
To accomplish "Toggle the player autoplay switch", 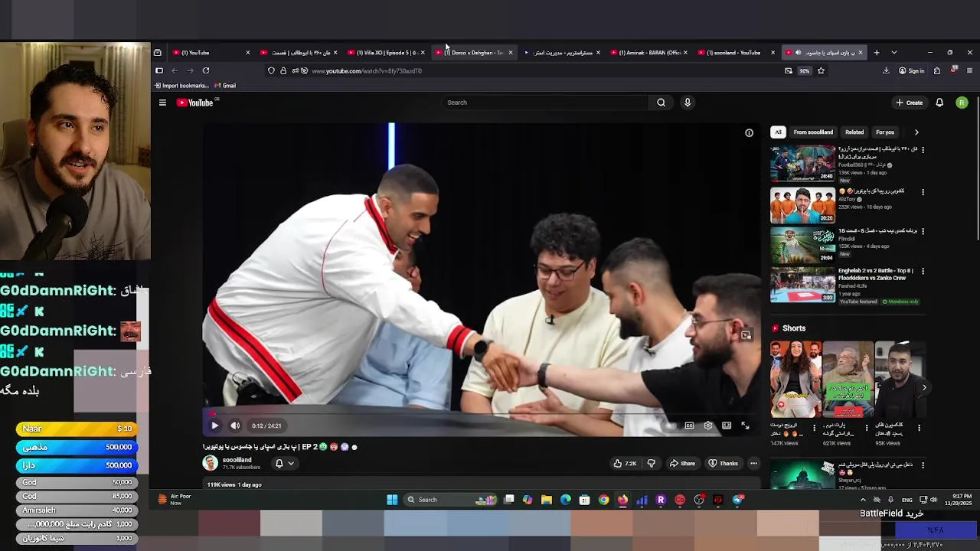I will pyautogui.click(x=671, y=425).
